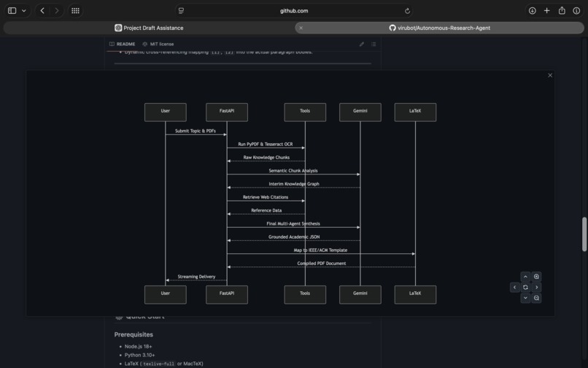Zoom out of the diagram
588x368 pixels.
point(536,298)
